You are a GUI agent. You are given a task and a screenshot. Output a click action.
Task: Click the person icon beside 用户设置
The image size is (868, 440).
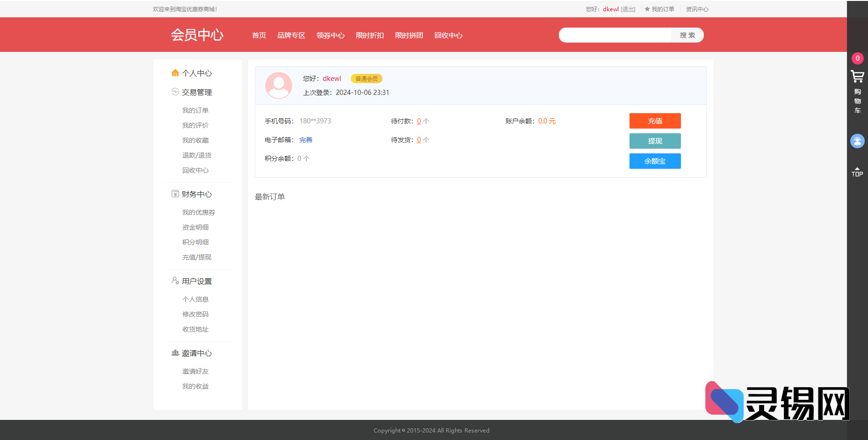pyautogui.click(x=175, y=281)
